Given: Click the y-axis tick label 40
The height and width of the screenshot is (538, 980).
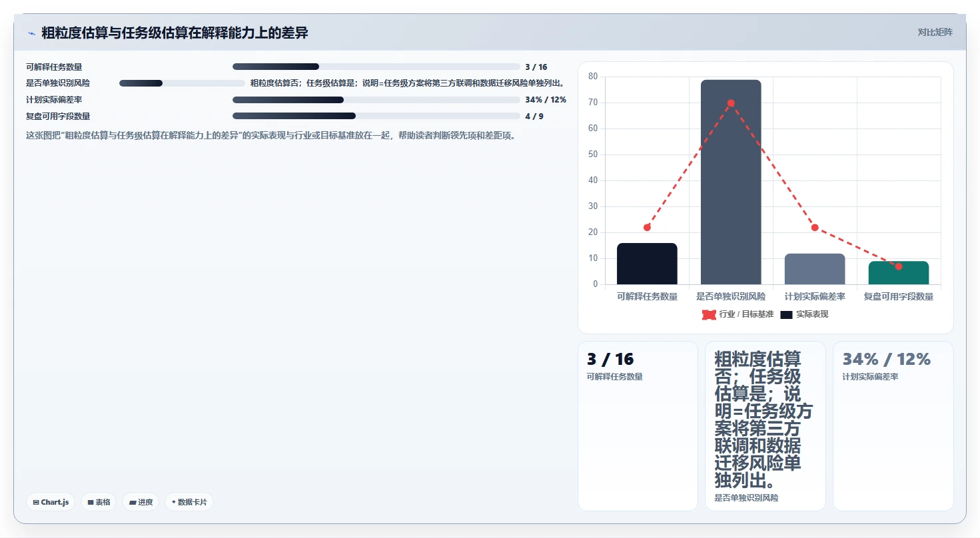Looking at the screenshot, I should coord(593,180).
